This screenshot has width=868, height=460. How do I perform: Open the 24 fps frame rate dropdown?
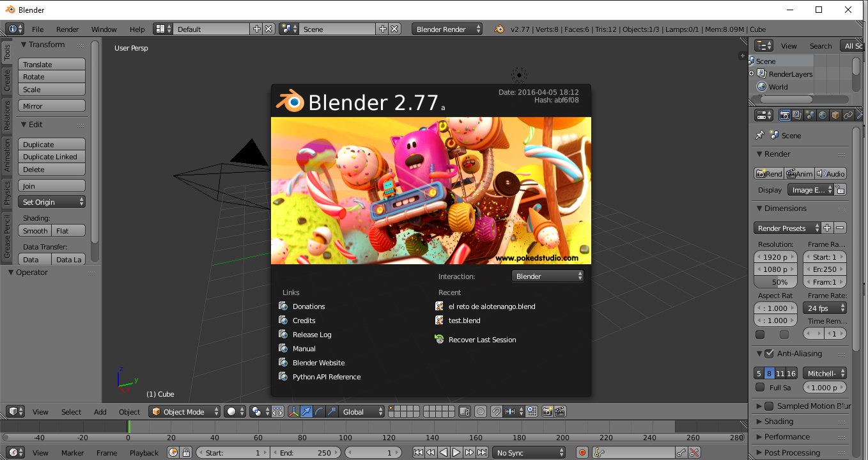825,308
